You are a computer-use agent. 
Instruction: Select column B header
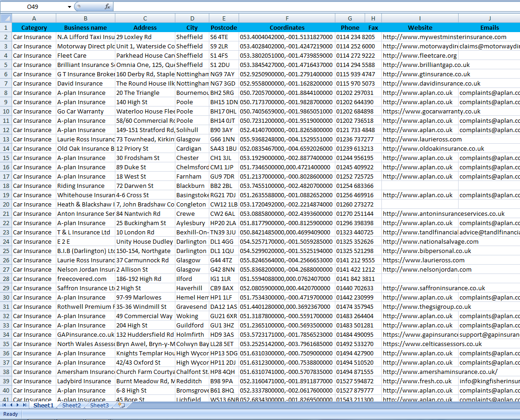pos(86,18)
